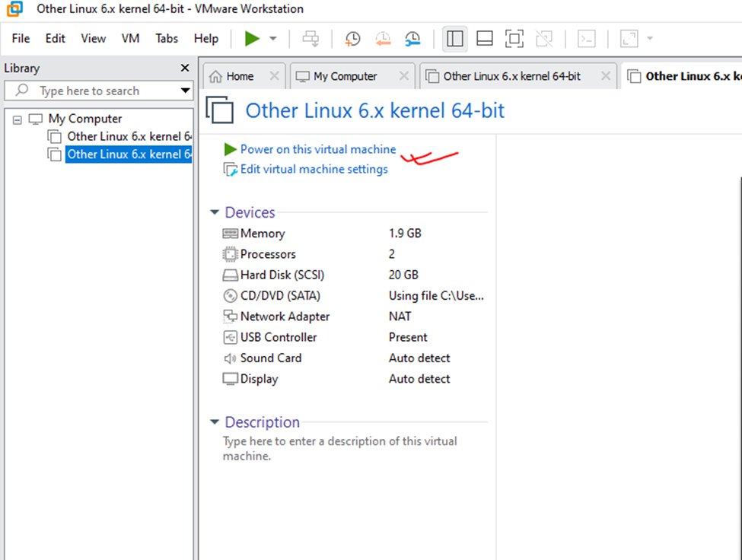Select the highlighted Other Linux 6.x VM in tree

pyautogui.click(x=129, y=154)
